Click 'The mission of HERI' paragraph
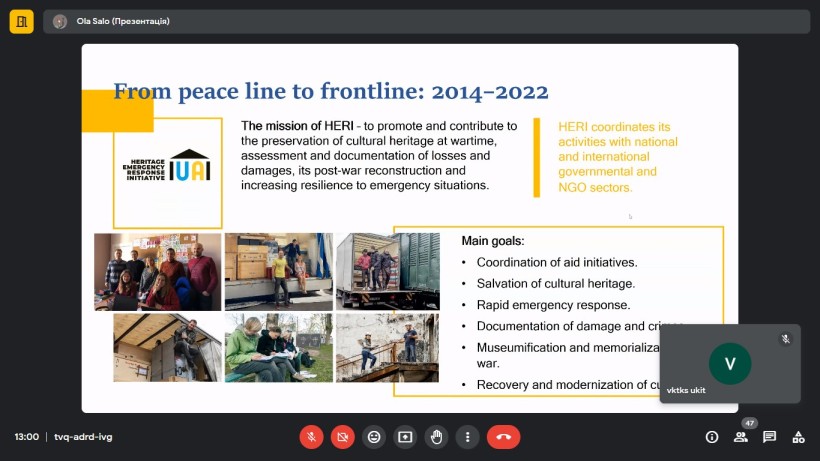This screenshot has height=461, width=820. (x=379, y=156)
